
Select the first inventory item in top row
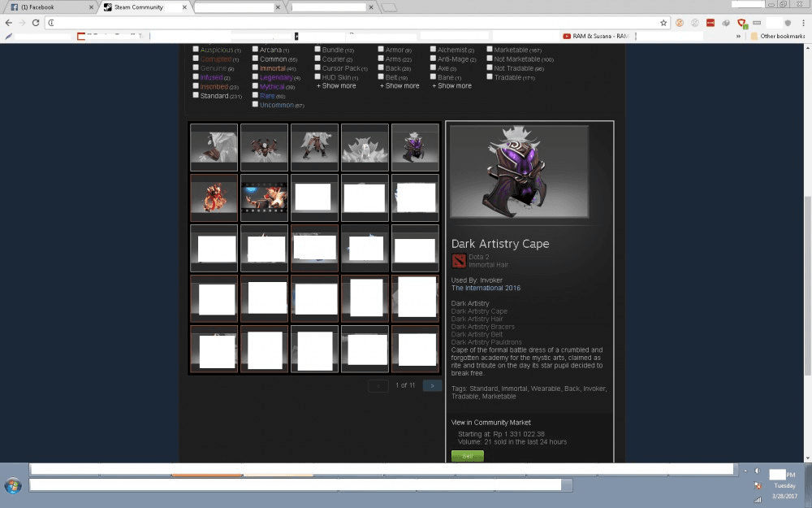click(214, 147)
